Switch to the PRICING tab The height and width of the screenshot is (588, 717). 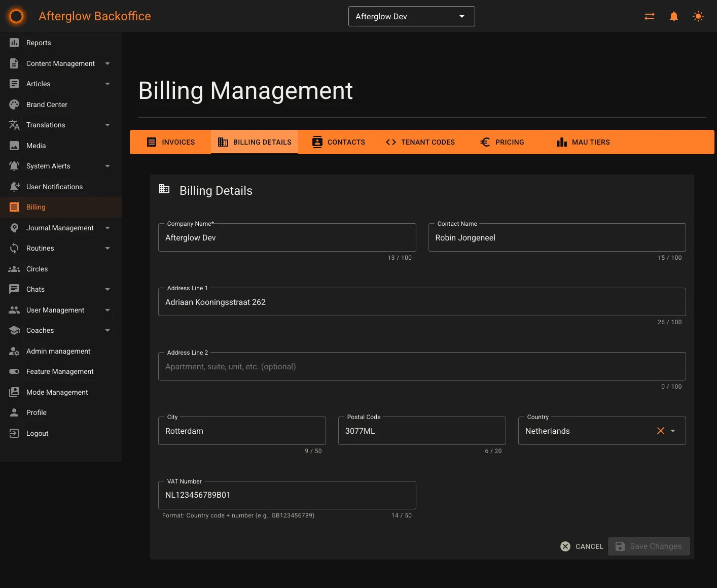coord(501,142)
